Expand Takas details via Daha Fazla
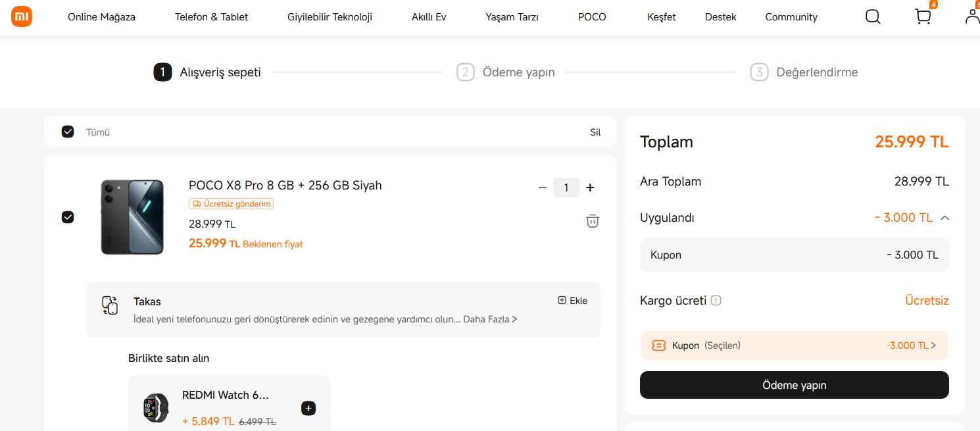 pos(490,319)
